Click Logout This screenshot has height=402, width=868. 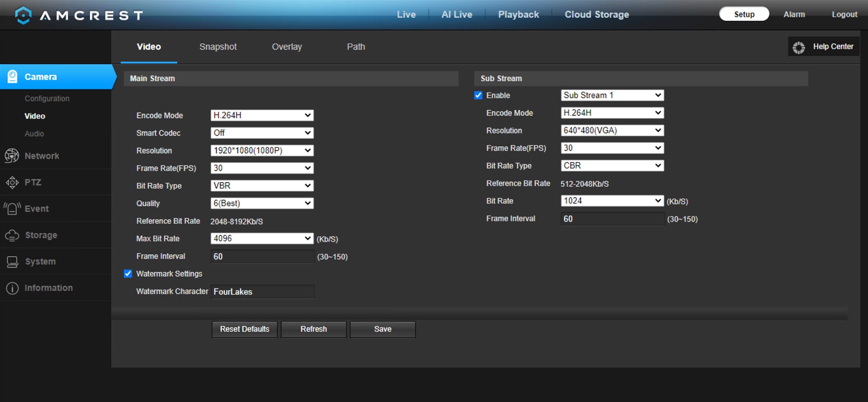point(845,14)
